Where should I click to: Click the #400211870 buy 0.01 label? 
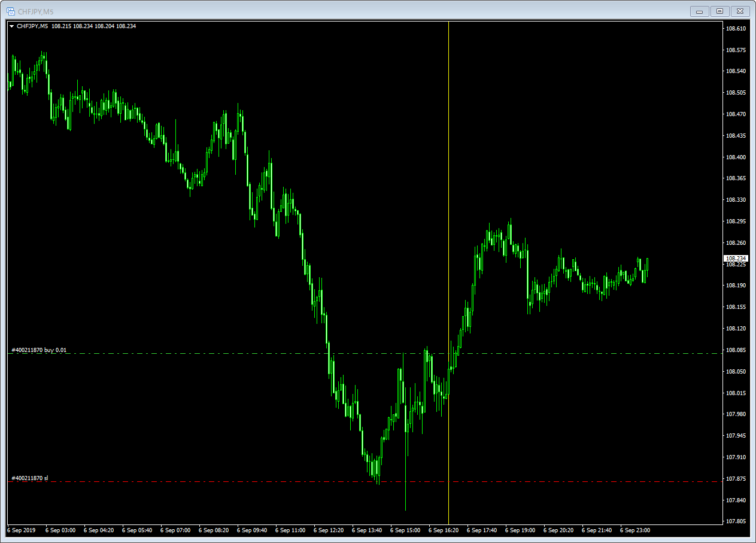pyautogui.click(x=39, y=350)
